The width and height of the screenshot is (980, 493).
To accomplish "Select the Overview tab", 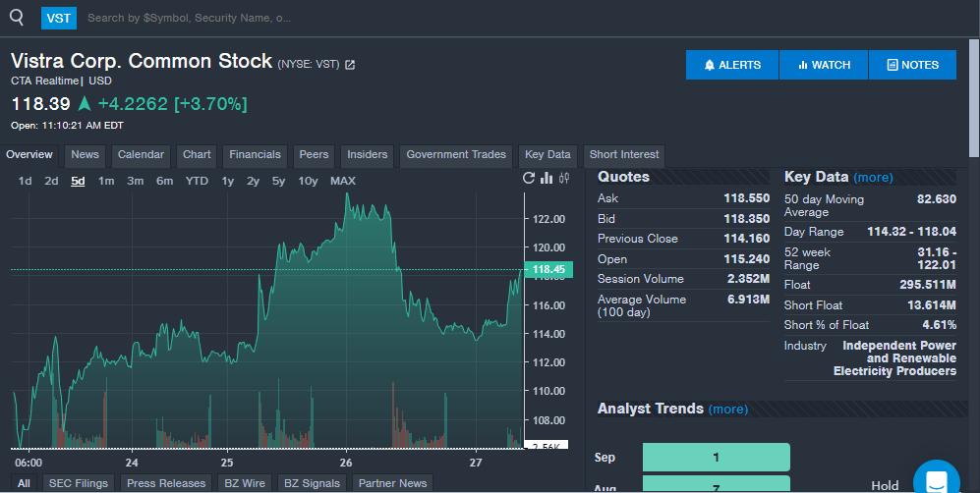I will pyautogui.click(x=29, y=155).
